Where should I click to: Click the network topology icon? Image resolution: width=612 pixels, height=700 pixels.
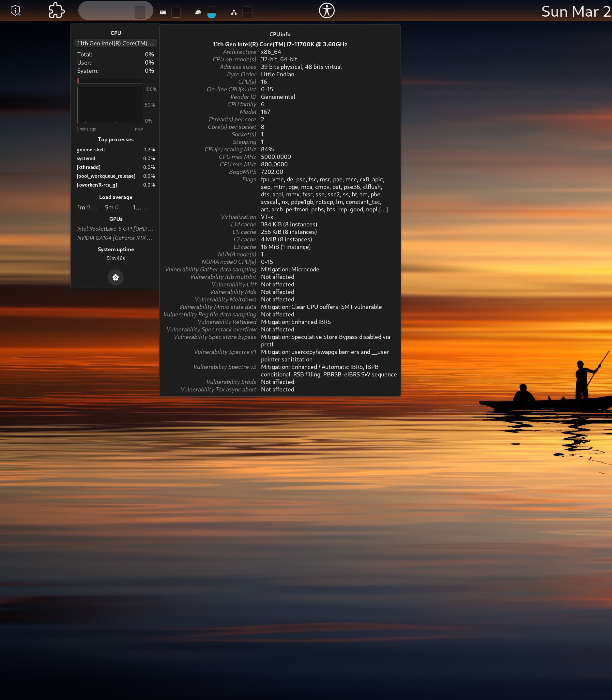pos(234,12)
